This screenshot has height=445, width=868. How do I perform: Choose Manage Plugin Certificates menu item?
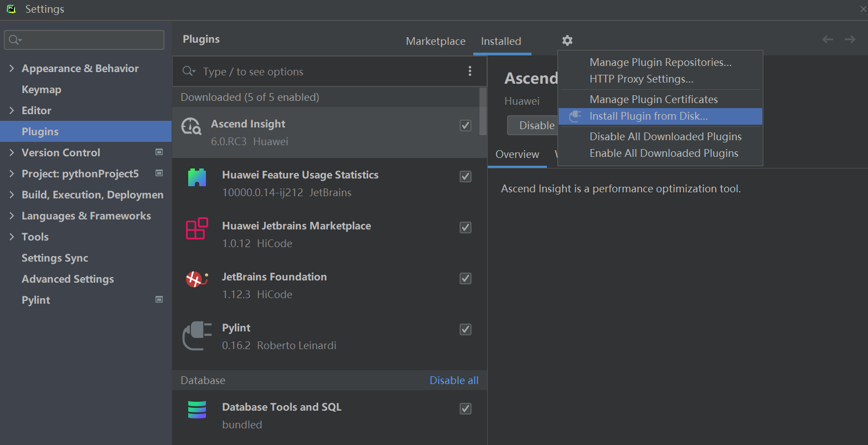[x=660, y=99]
